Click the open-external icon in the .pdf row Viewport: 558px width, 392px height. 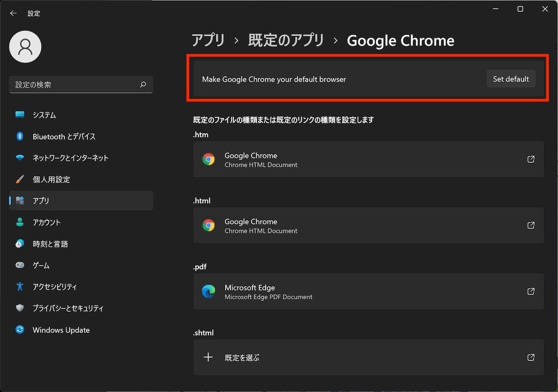pos(531,291)
